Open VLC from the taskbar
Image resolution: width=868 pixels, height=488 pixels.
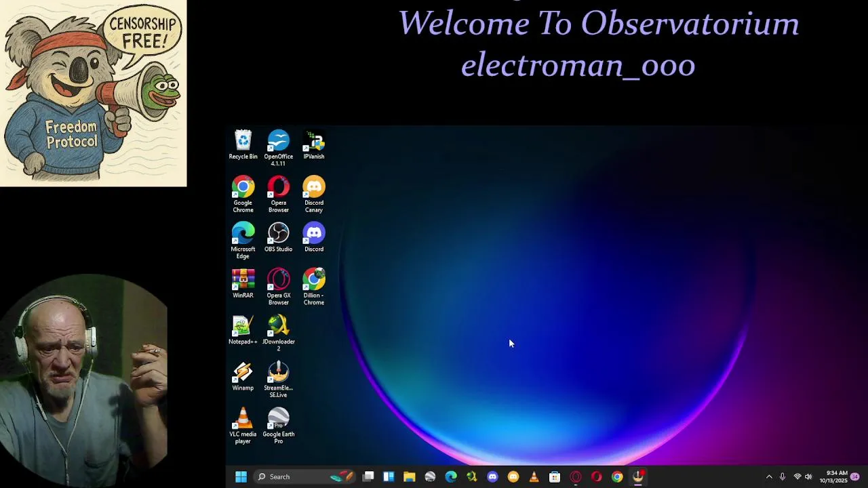click(534, 476)
